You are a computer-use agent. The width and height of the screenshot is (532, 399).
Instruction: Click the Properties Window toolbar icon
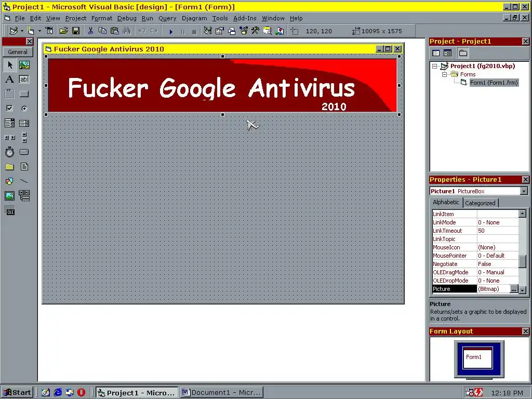(220, 31)
